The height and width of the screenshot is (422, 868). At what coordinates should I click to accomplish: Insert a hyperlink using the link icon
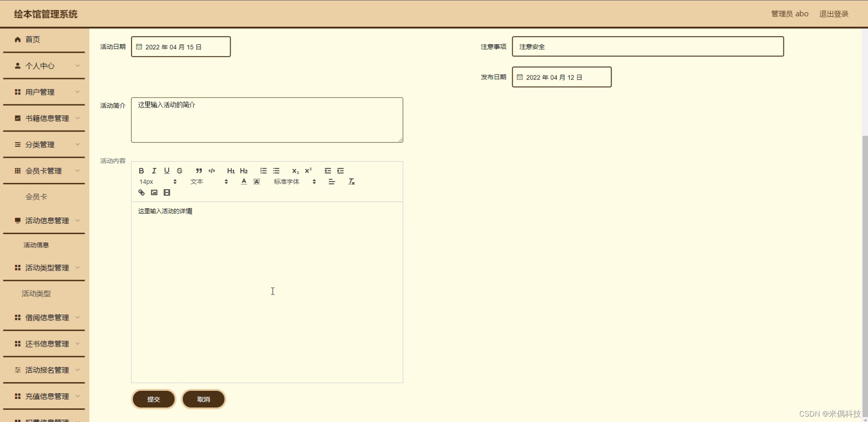click(x=141, y=192)
